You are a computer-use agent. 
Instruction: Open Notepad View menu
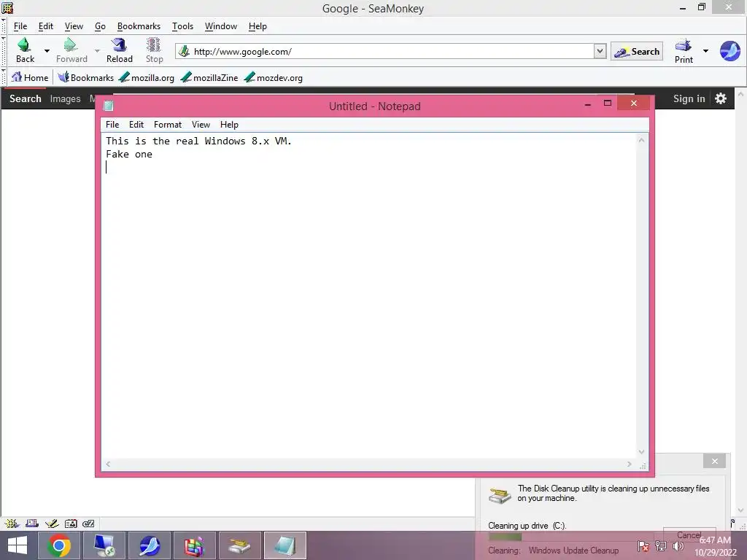click(x=201, y=124)
